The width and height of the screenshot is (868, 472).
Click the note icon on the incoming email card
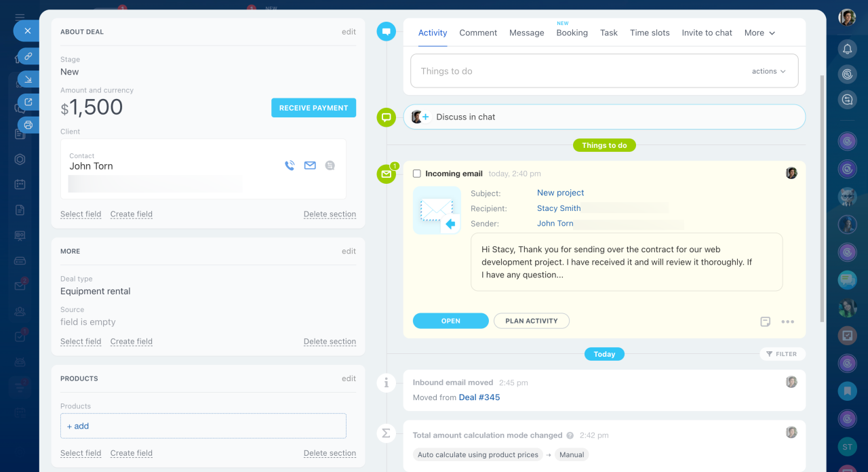tap(766, 321)
